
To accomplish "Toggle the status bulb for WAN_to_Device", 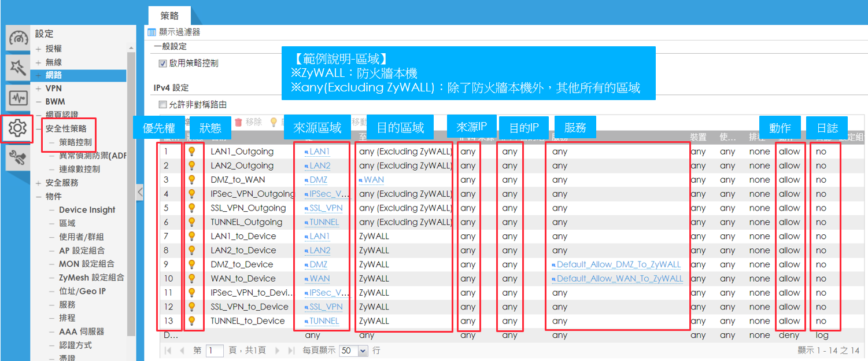I will (x=192, y=278).
